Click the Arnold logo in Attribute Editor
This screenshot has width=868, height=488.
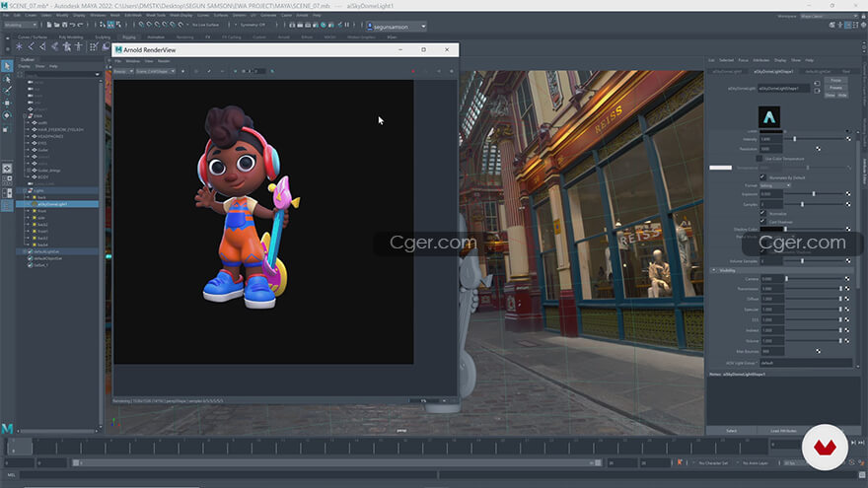[x=769, y=117]
